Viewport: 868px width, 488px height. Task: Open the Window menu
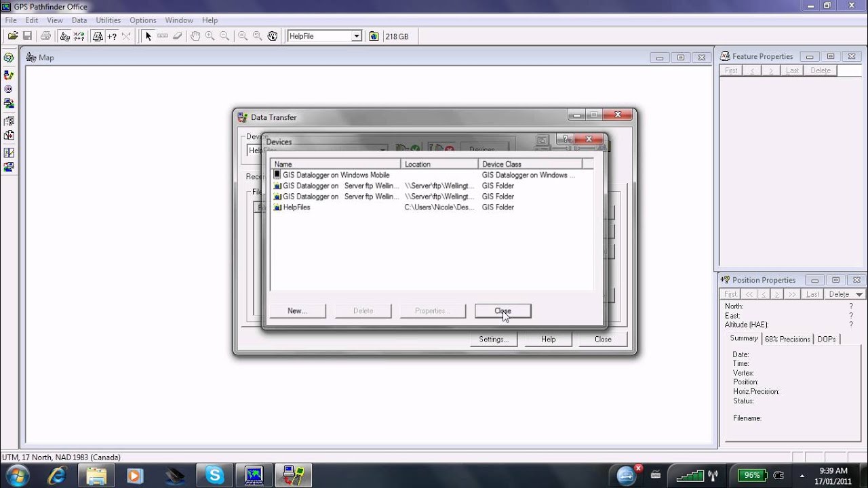[x=179, y=20]
